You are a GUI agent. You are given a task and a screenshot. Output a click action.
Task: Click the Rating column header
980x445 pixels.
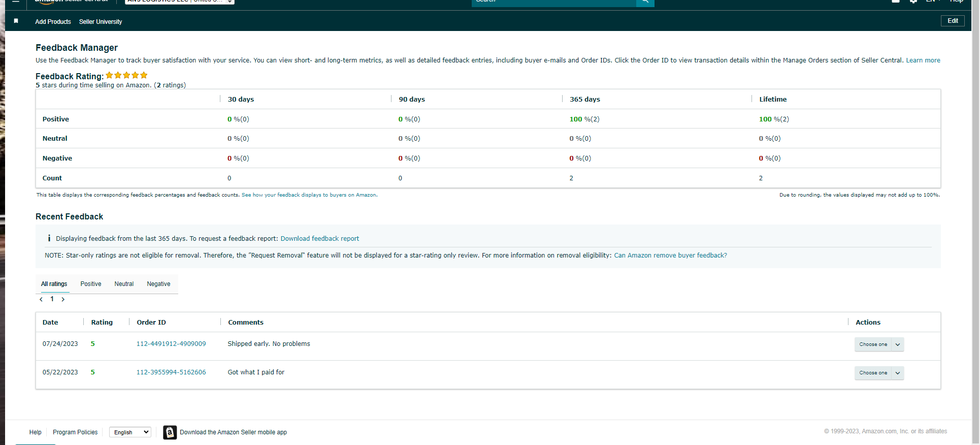tap(102, 323)
